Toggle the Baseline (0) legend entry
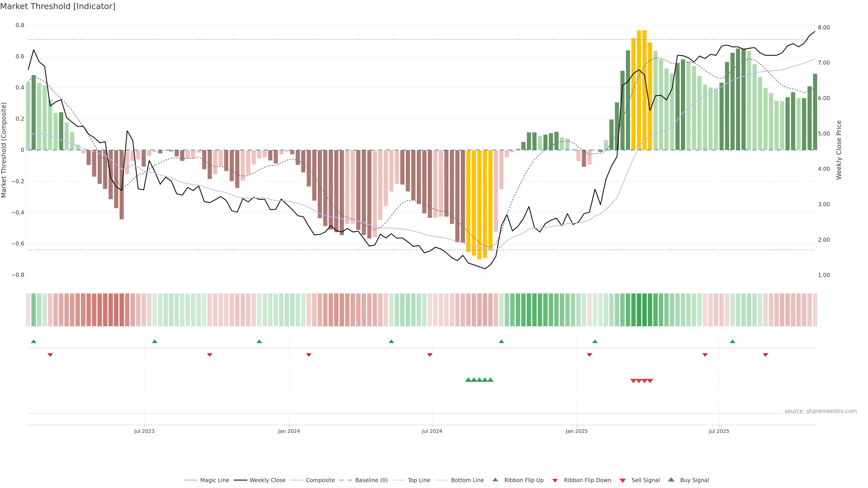This screenshot has height=488, width=868. (371, 480)
